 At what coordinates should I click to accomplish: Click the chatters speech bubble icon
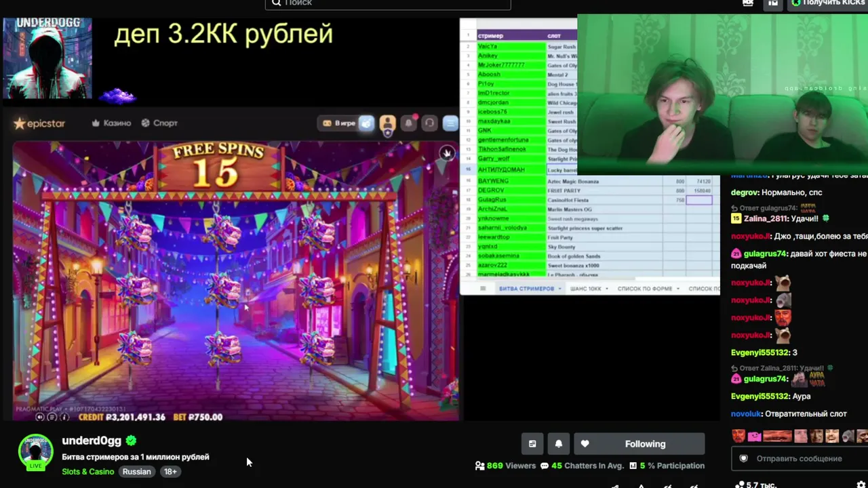(545, 466)
